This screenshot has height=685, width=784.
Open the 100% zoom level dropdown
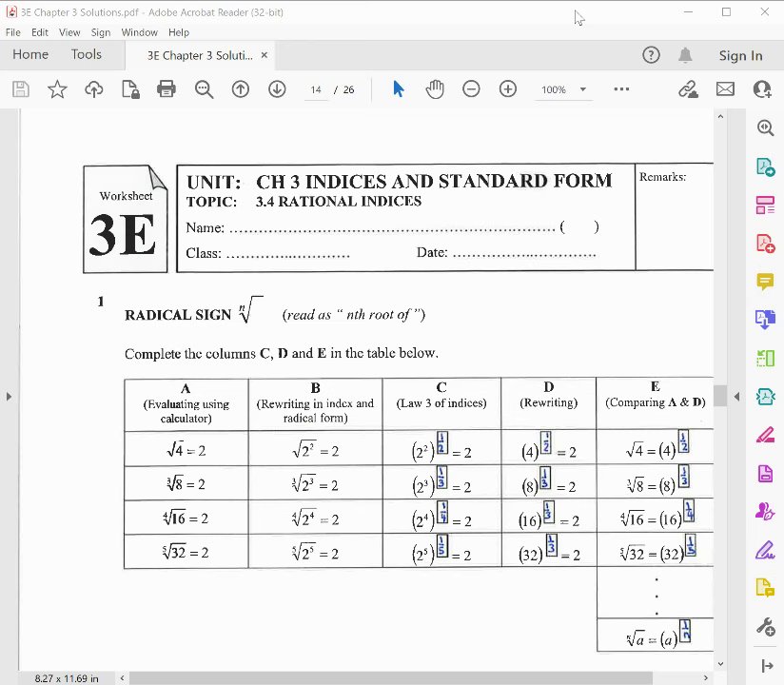[563, 89]
